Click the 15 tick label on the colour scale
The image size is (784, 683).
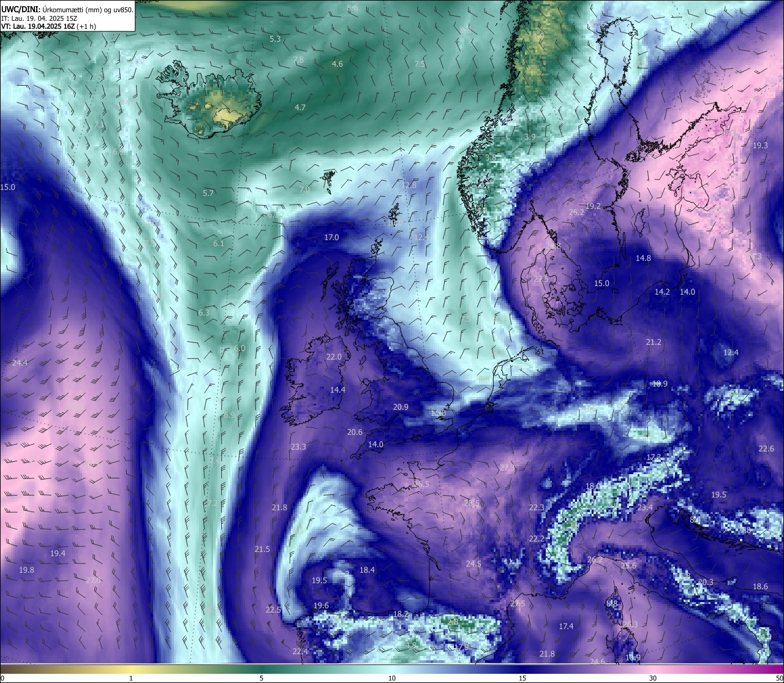pyautogui.click(x=522, y=677)
